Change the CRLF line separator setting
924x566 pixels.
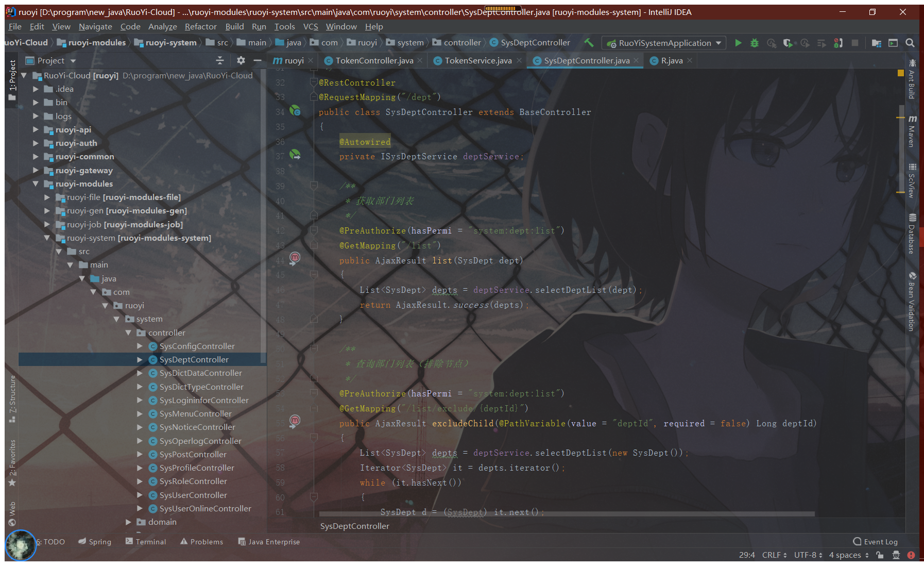coord(774,555)
